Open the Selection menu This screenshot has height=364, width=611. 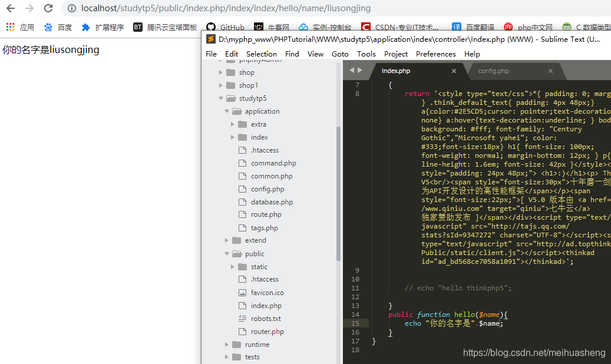tap(262, 54)
